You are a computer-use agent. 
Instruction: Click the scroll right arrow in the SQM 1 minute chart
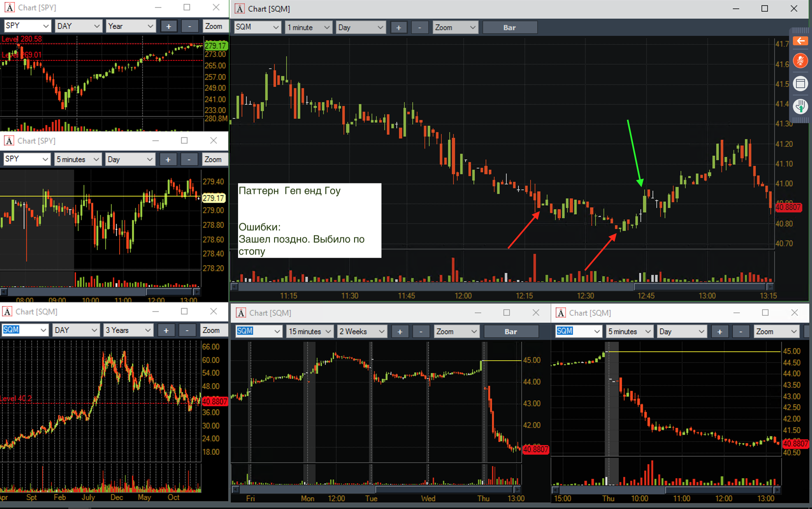coord(770,287)
